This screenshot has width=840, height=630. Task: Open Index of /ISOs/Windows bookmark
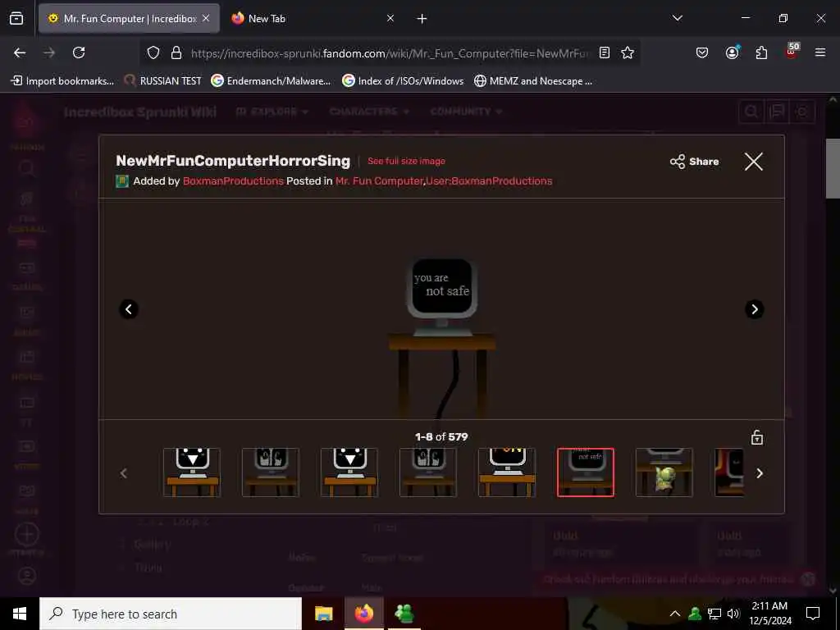click(403, 81)
